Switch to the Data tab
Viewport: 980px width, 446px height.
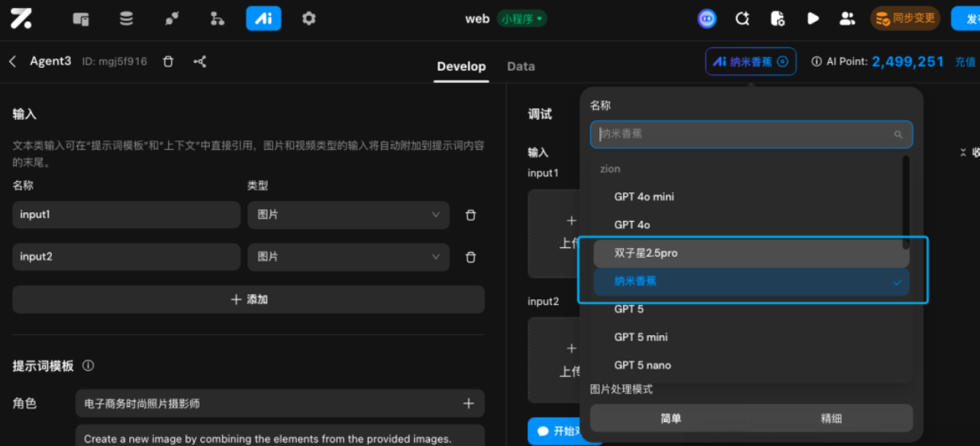click(x=521, y=66)
